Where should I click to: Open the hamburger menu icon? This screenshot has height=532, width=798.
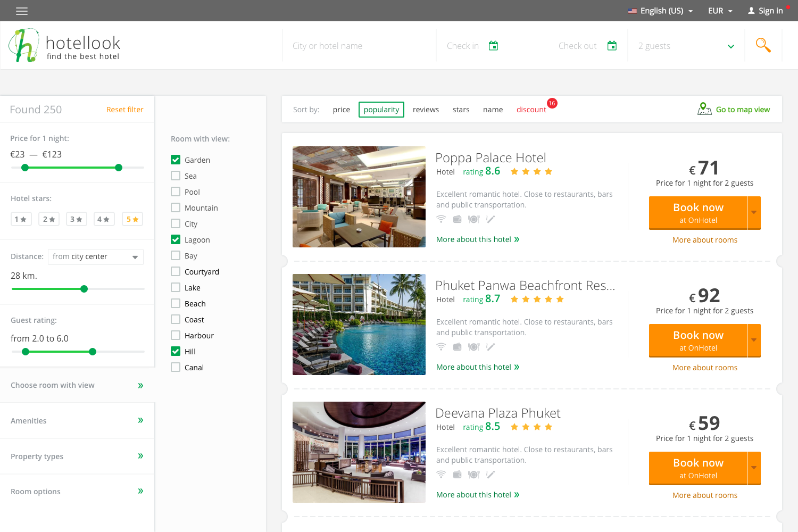[x=22, y=11]
